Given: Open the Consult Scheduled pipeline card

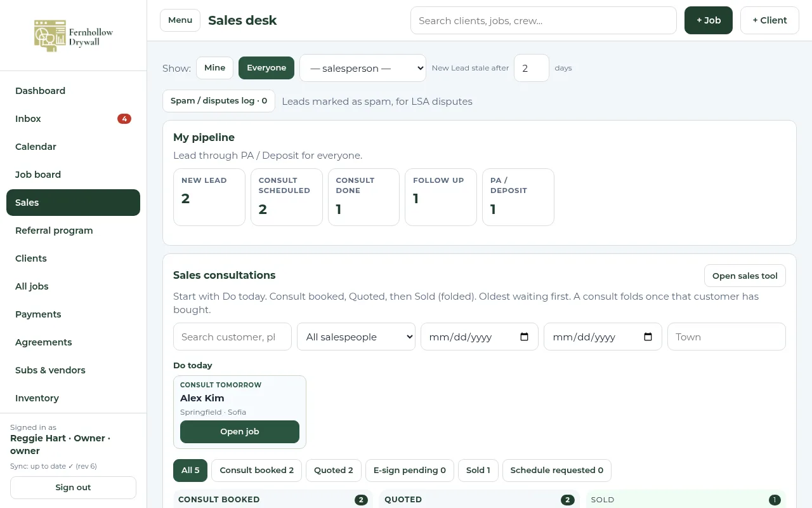Looking at the screenshot, I should pos(287,197).
